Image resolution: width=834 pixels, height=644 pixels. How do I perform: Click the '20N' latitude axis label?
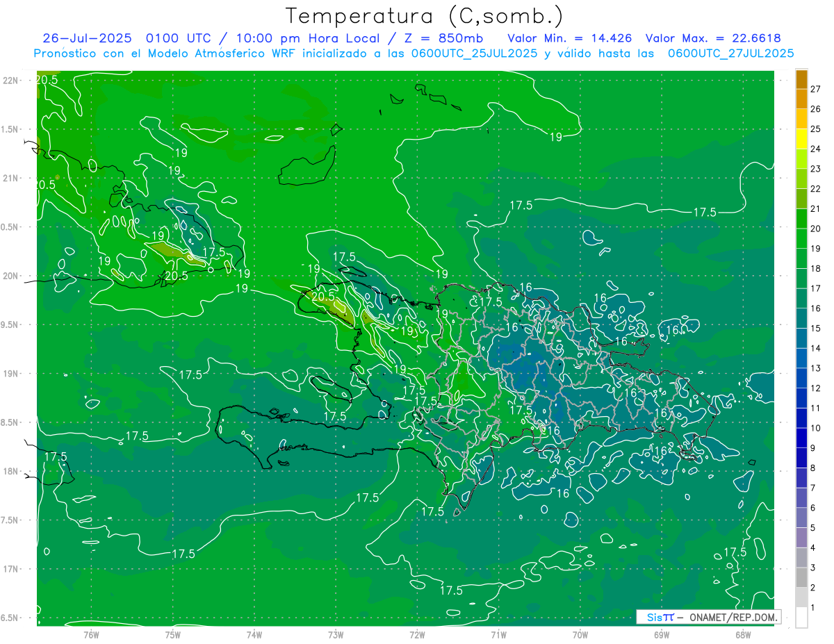click(x=10, y=276)
